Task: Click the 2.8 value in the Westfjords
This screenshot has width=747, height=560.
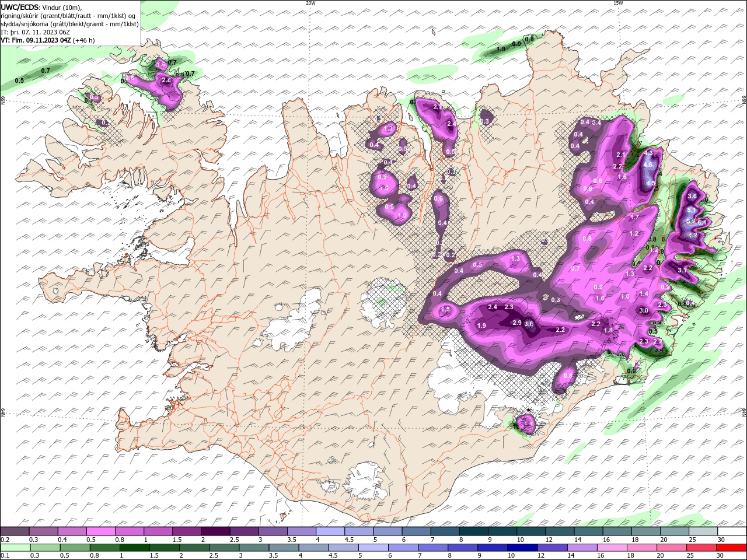Action: click(166, 80)
